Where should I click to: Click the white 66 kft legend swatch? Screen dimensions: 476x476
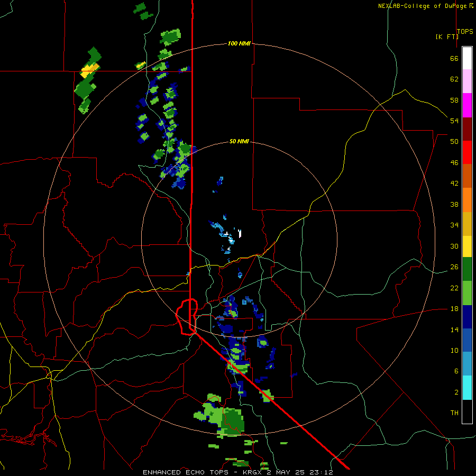coord(467,58)
